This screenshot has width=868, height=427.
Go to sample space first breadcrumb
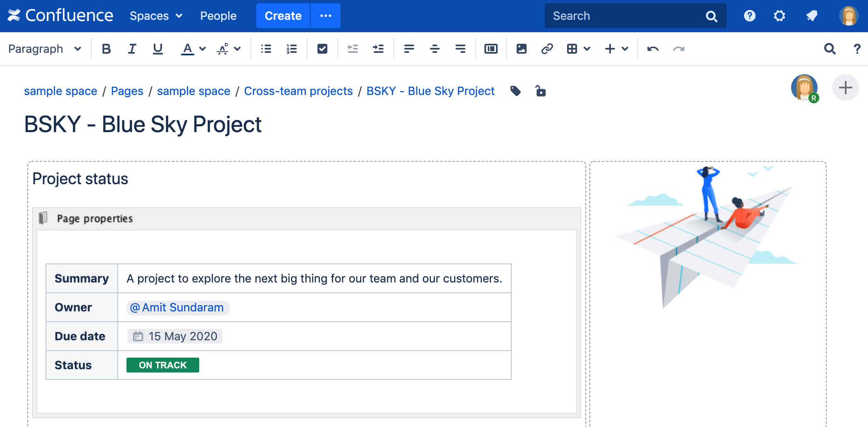(60, 91)
